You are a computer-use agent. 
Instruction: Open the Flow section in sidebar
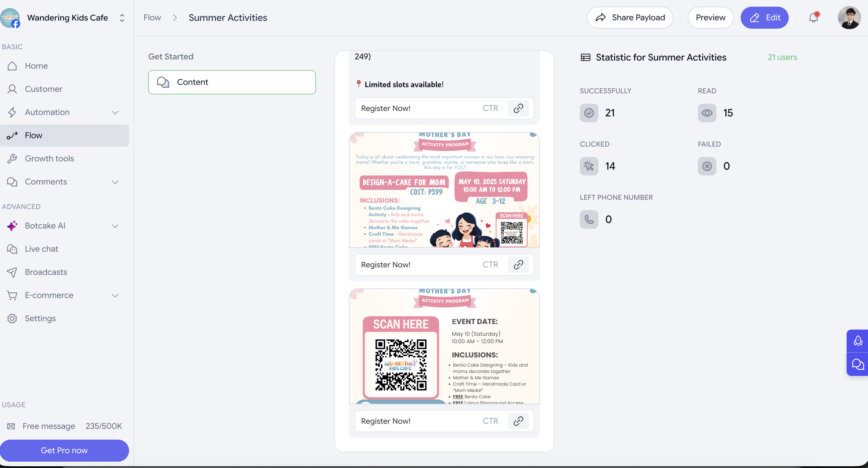click(33, 135)
